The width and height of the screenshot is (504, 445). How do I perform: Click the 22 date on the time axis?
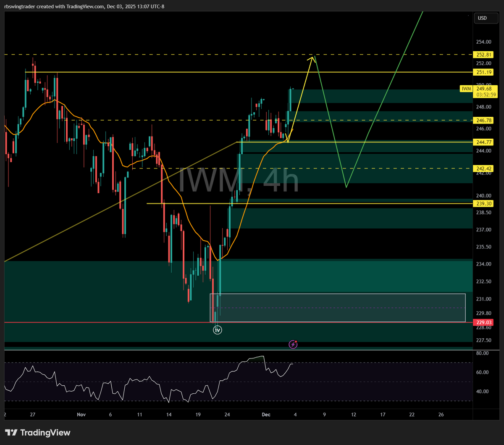pos(412,414)
